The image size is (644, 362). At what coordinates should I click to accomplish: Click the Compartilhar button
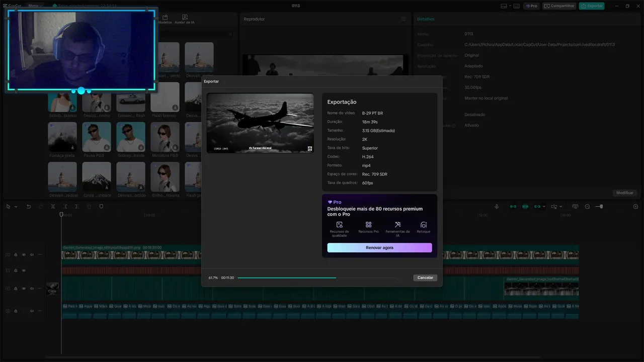coord(559,6)
